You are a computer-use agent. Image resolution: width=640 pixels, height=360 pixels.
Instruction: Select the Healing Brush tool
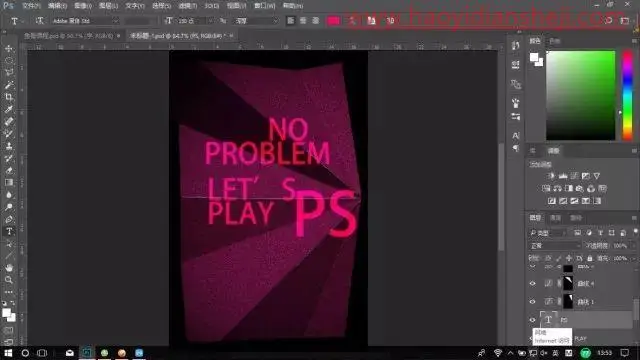coord(9,121)
